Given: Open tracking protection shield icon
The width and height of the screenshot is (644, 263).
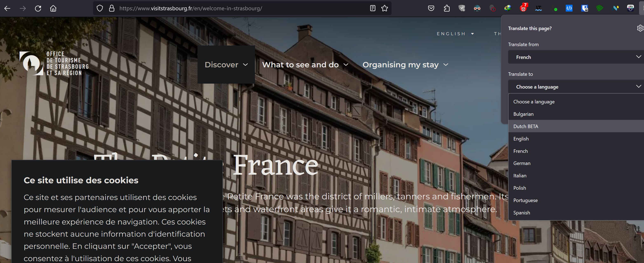Looking at the screenshot, I should click(x=100, y=8).
